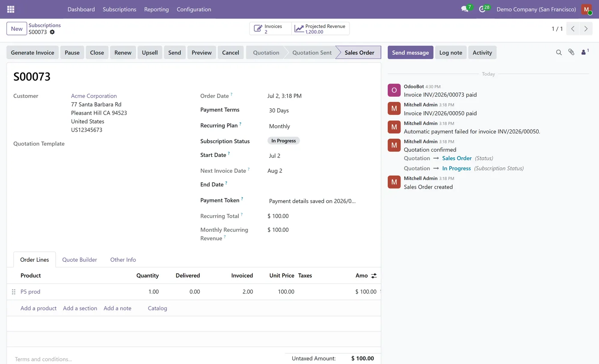This screenshot has height=364, width=599.
Task: Open followers list person icon
Action: tap(584, 52)
